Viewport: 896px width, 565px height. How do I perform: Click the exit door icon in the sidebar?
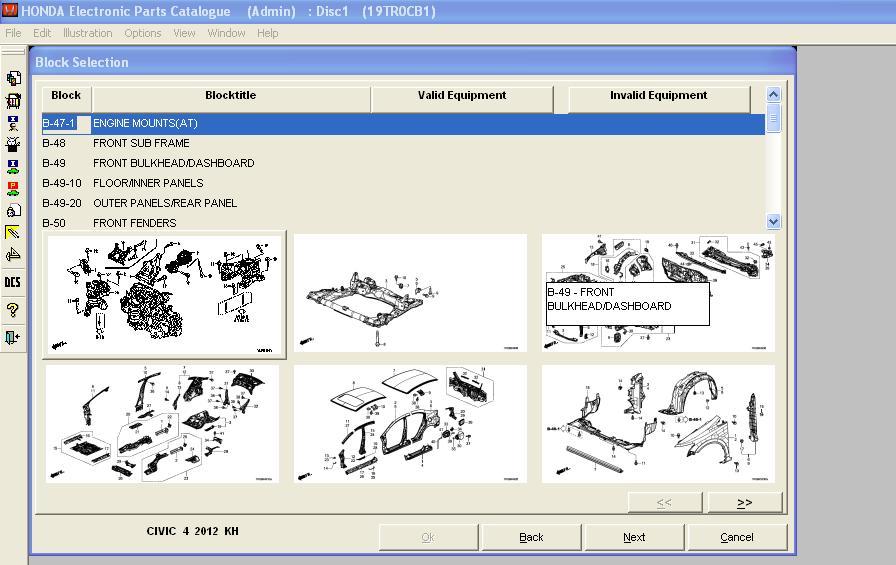13,337
